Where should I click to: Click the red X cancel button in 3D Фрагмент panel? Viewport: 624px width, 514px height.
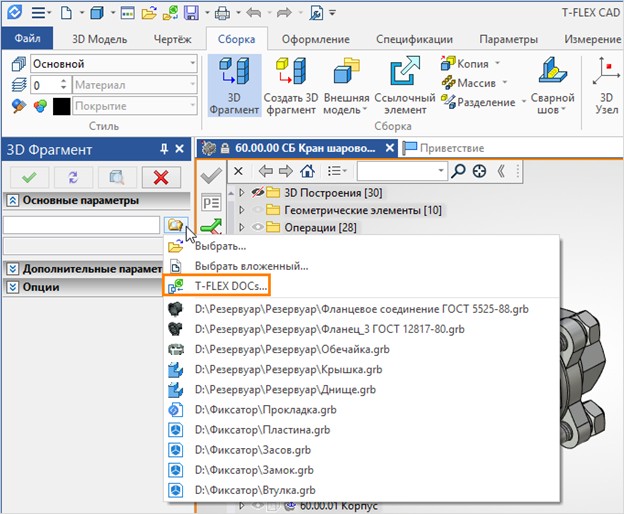(161, 177)
